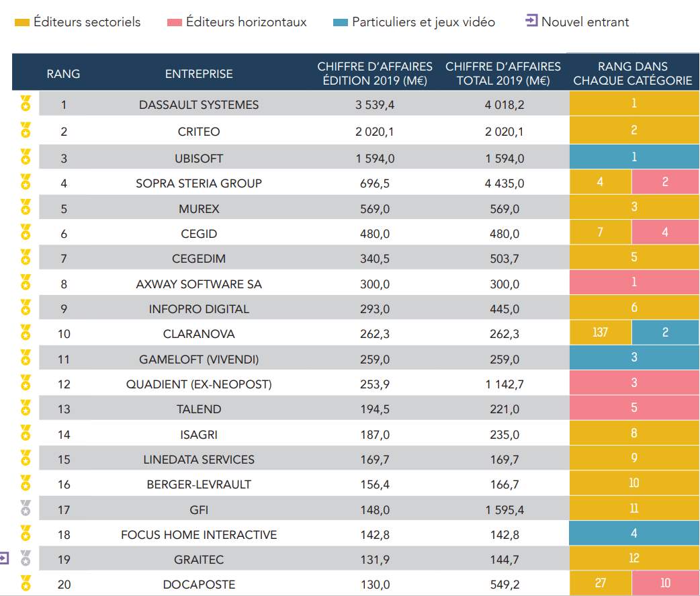Click the 'Éditeurs sectoriels' legend label

point(87,22)
